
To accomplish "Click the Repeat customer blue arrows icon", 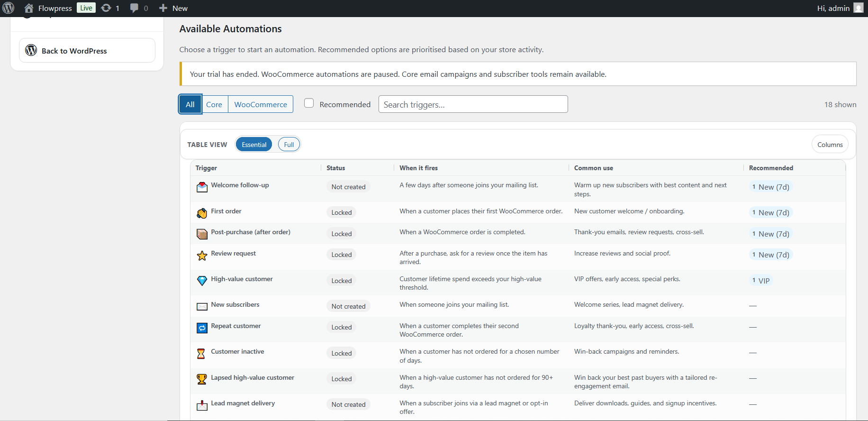I will point(202,328).
